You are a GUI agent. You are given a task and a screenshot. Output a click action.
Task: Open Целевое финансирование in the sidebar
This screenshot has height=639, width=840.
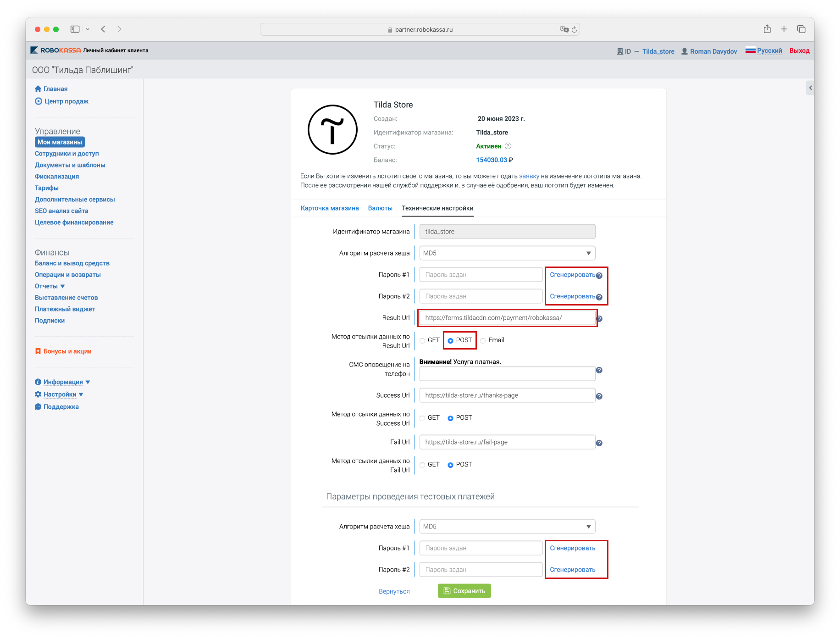point(74,222)
